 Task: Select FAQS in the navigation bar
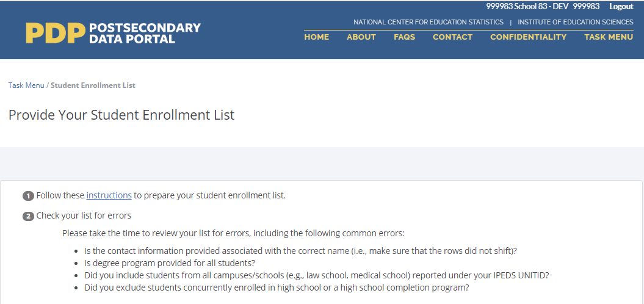pyautogui.click(x=404, y=37)
